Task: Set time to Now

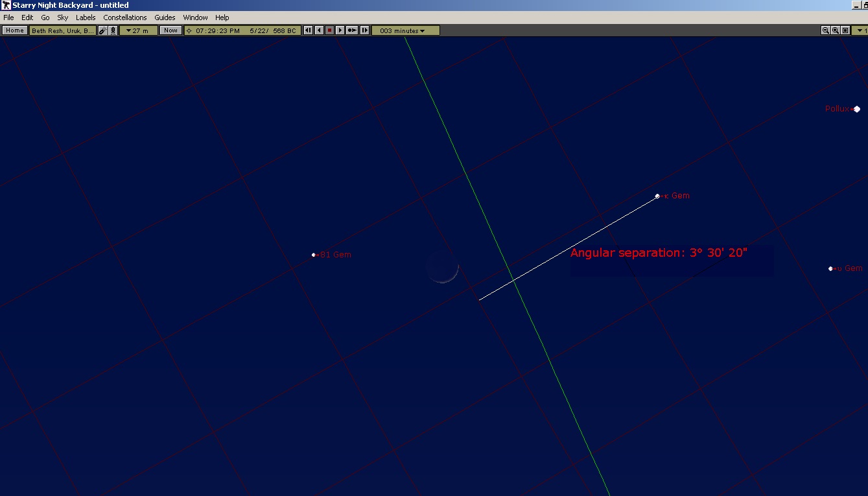Action: coord(170,30)
